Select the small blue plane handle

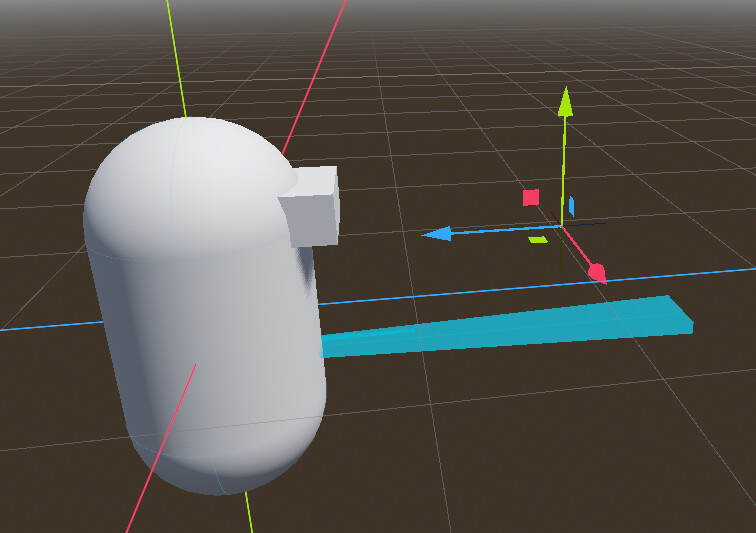point(571,205)
